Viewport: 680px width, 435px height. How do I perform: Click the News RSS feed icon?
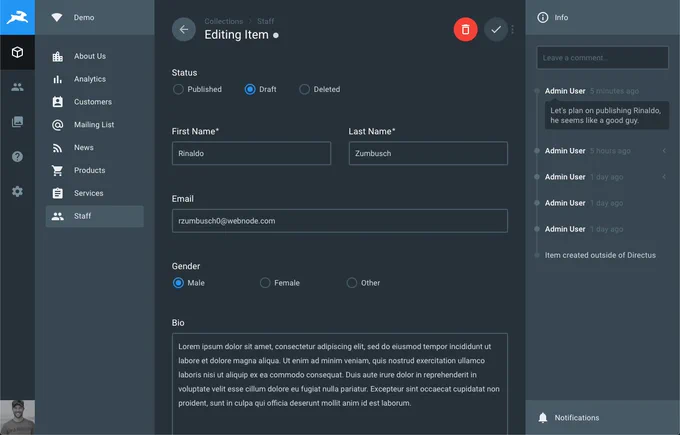click(58, 148)
